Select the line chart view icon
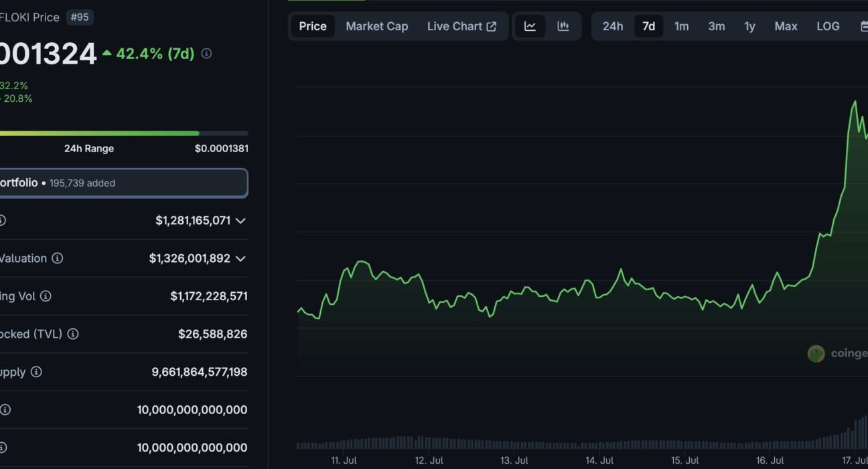Viewport: 868px width, 469px height. (530, 26)
